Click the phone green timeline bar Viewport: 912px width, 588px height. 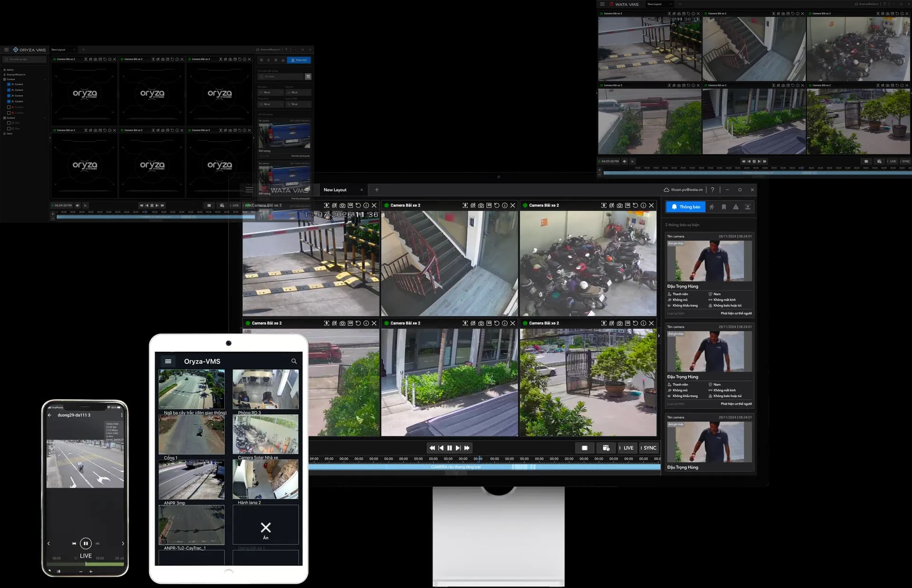pyautogui.click(x=104, y=564)
